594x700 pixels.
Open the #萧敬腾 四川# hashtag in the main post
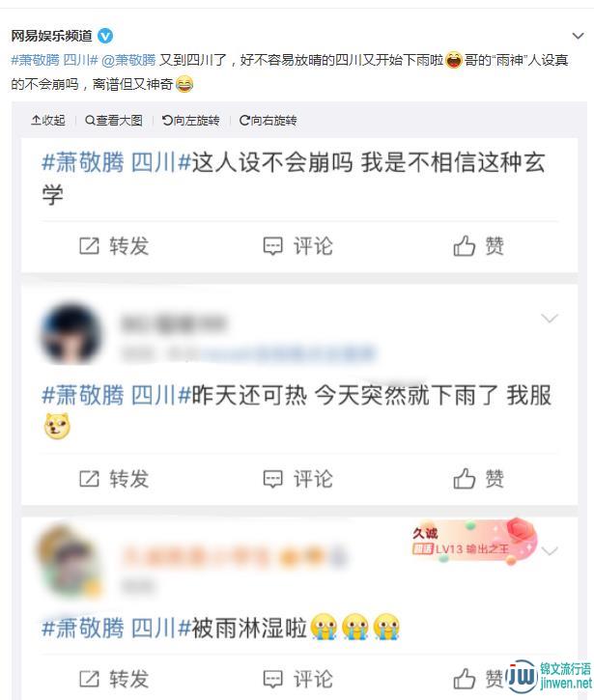(54, 59)
